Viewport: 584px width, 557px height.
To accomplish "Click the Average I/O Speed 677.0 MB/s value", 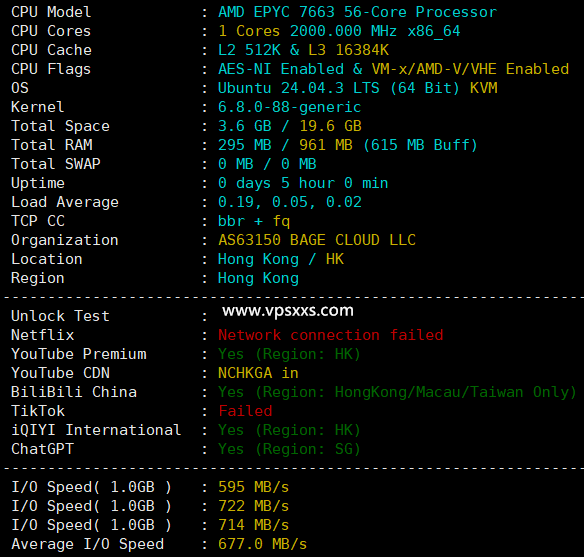I will (x=262, y=544).
